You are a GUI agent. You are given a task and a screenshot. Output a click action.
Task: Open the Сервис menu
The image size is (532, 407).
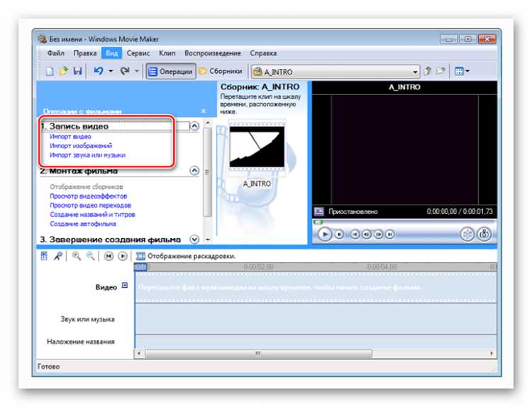pyautogui.click(x=138, y=53)
